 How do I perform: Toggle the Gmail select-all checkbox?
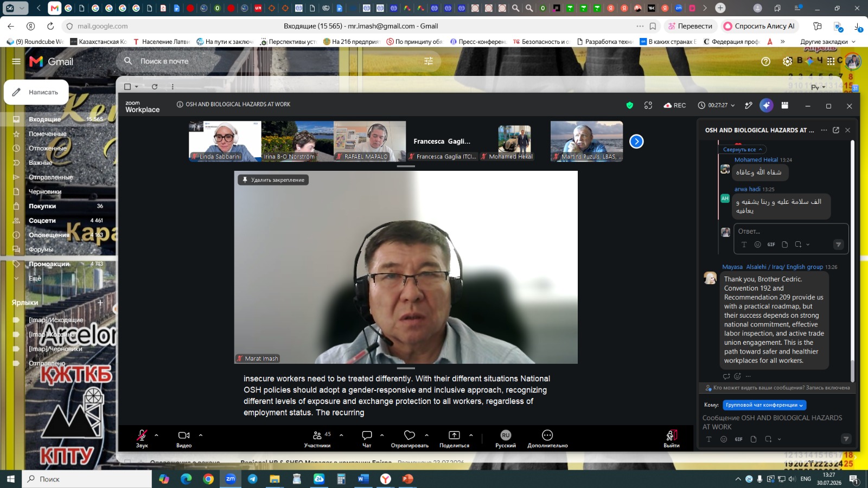(x=127, y=87)
